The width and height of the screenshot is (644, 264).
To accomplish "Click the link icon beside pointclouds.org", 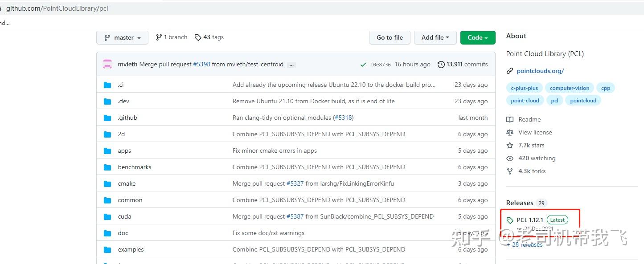I will 509,70.
